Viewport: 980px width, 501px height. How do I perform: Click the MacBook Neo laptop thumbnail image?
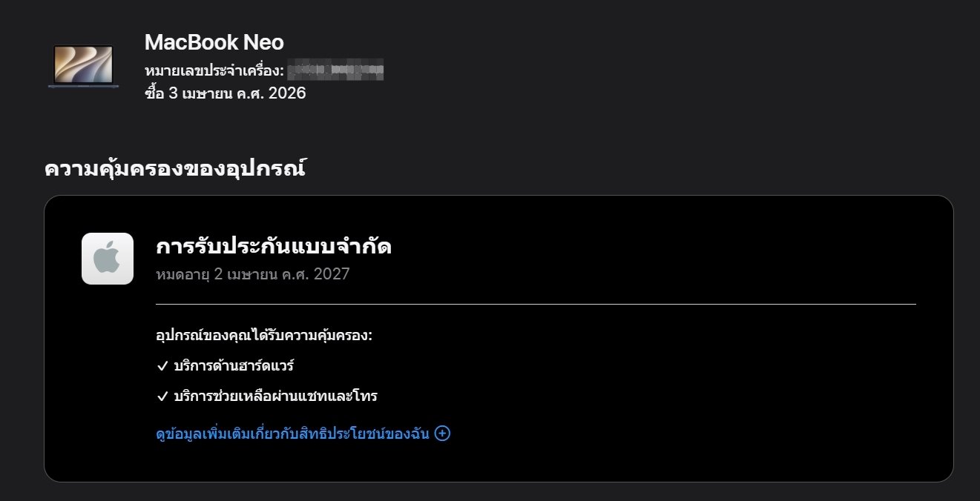click(84, 67)
